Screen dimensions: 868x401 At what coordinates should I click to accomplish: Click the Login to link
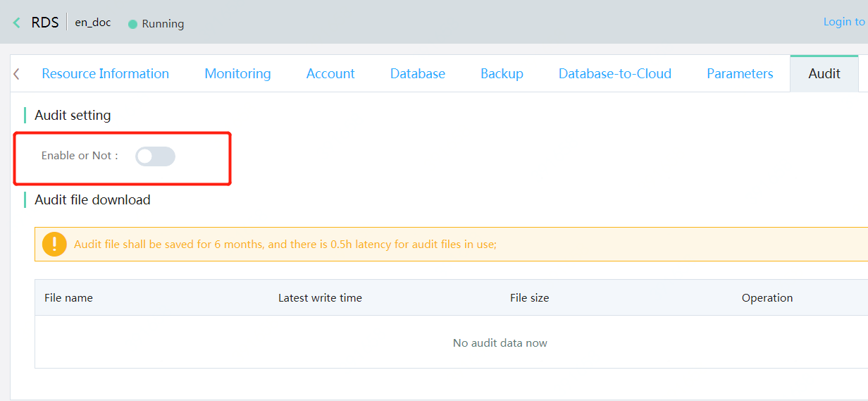(845, 22)
